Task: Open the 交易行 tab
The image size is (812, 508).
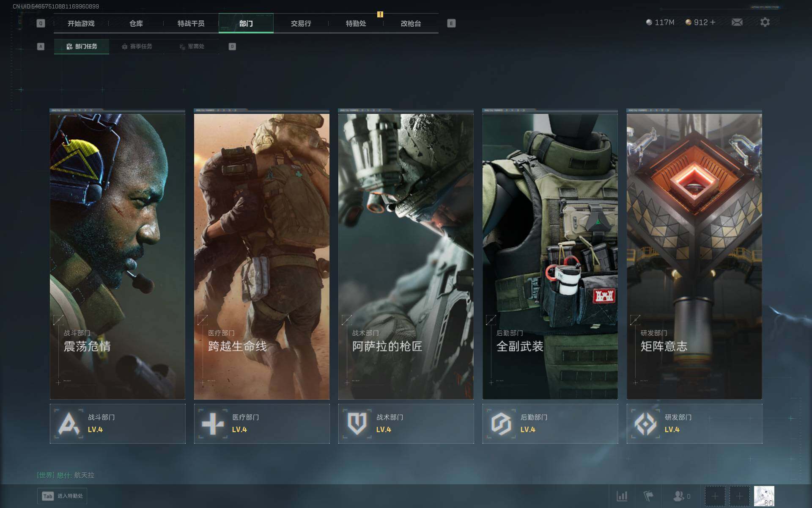Action: tap(301, 23)
